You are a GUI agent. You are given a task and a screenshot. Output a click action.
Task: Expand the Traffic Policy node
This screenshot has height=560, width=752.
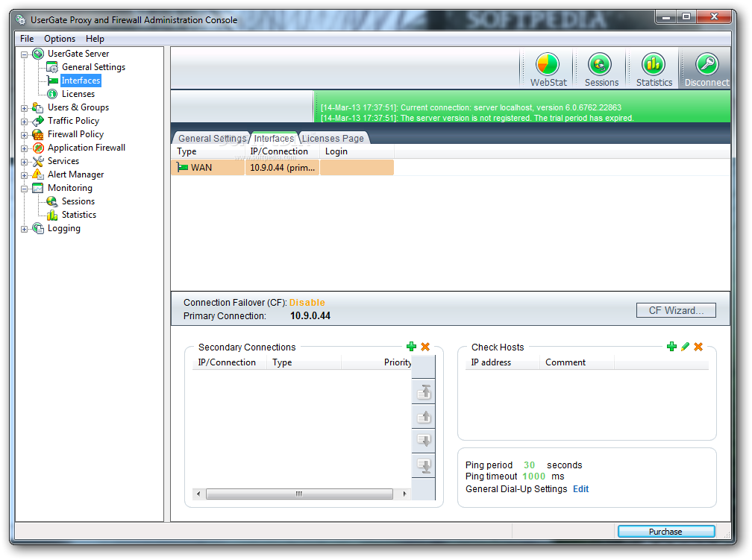tap(24, 122)
